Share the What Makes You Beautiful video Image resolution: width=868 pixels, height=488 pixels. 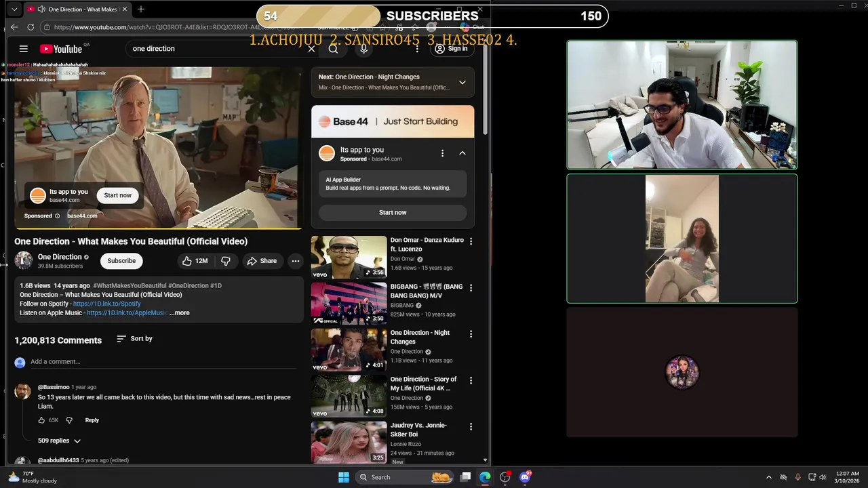point(262,261)
